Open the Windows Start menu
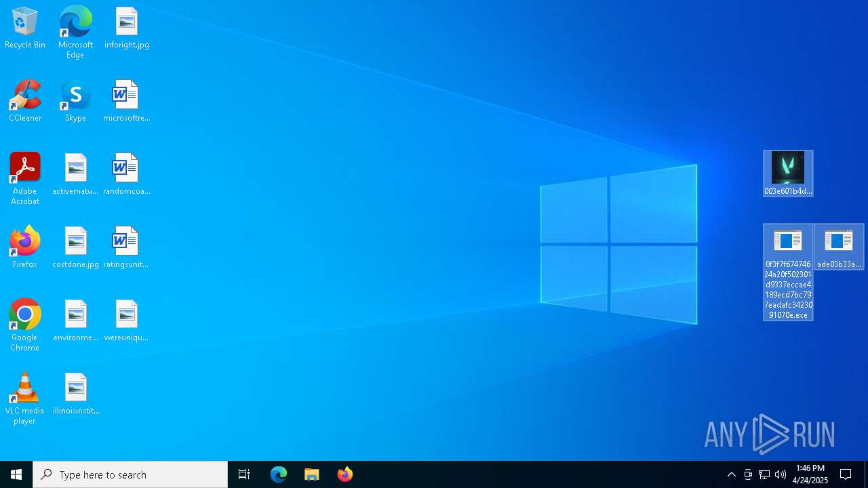Screen dimensions: 868x488 click(x=16, y=474)
